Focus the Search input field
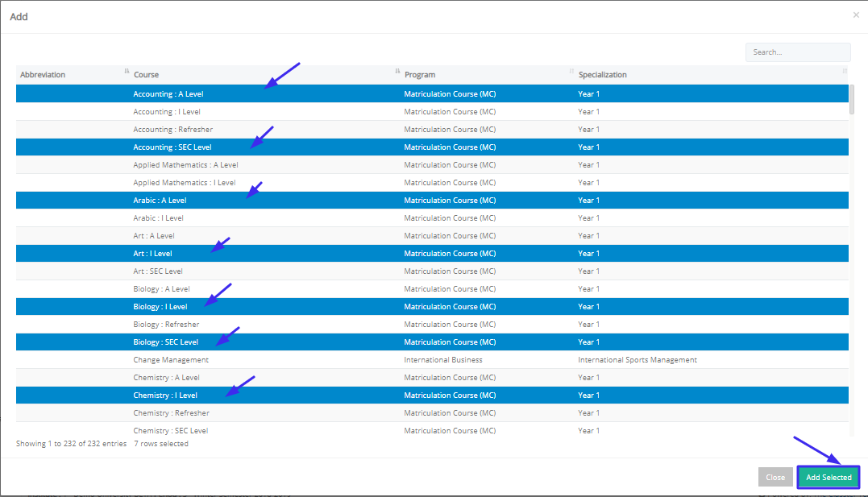The height and width of the screenshot is (497, 868). pyautogui.click(x=798, y=52)
